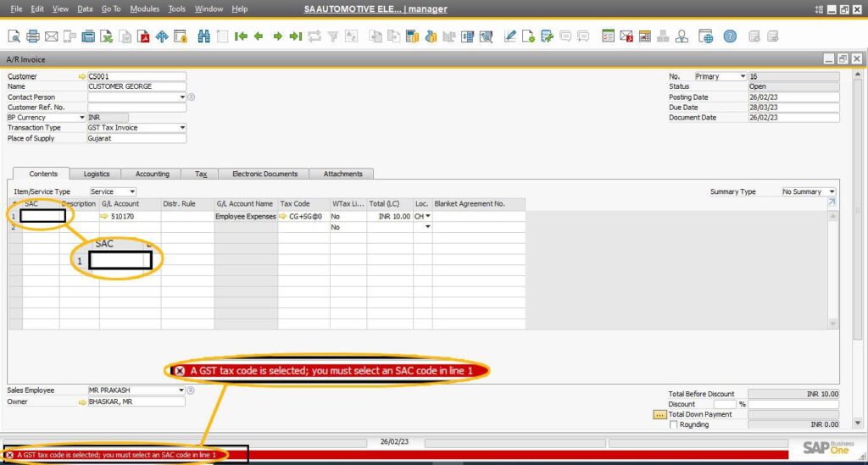Open the File menu
Viewport: 868px width, 465px height.
point(17,8)
